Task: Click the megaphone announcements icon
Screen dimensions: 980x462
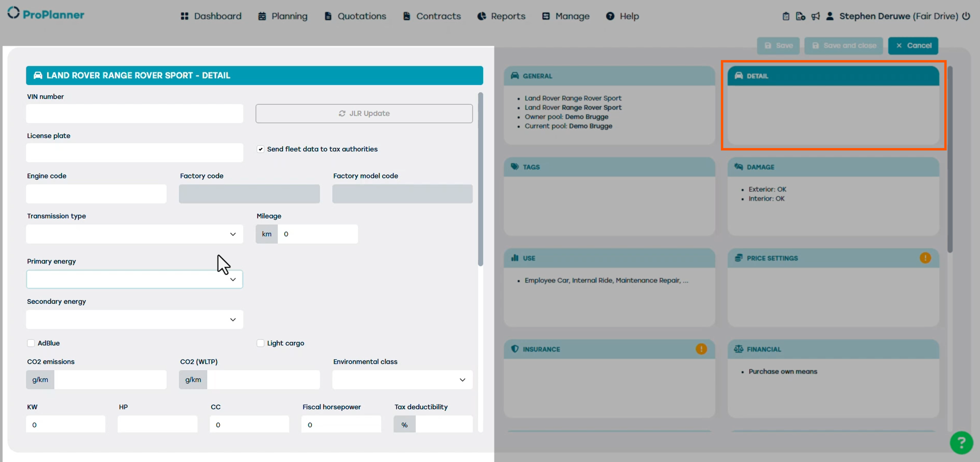Action: [815, 16]
